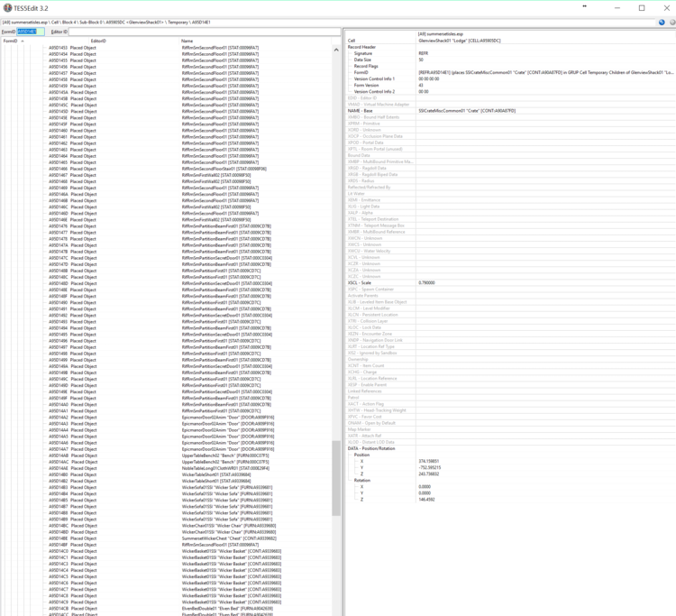This screenshot has width=676, height=616.
Task: Click the rotation Z value 146.4592
Action: pyautogui.click(x=426, y=500)
